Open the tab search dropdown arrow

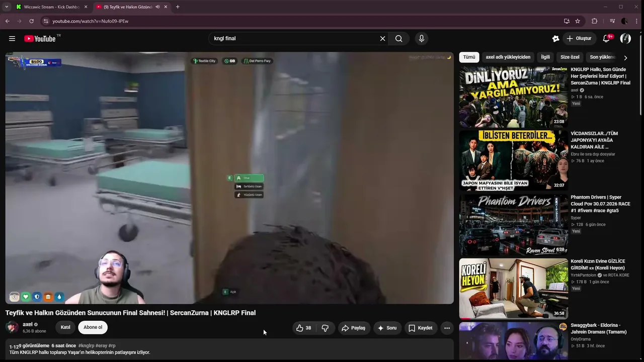pos(7,7)
